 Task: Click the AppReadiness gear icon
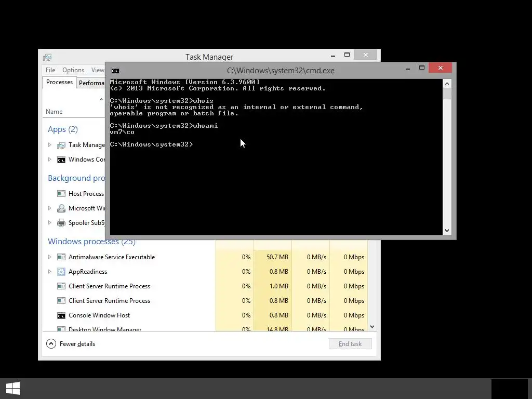[x=61, y=272]
